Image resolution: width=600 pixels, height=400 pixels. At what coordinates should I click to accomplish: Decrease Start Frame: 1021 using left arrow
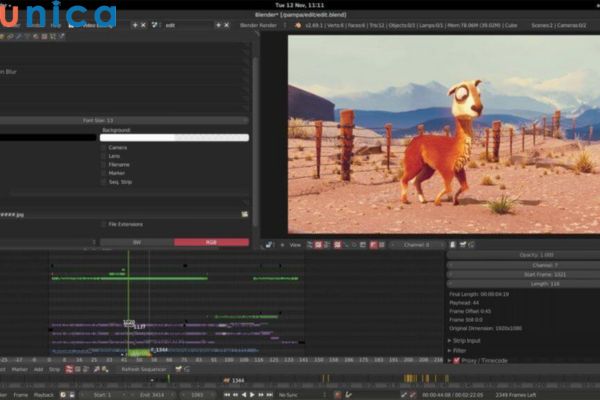pyautogui.click(x=451, y=274)
